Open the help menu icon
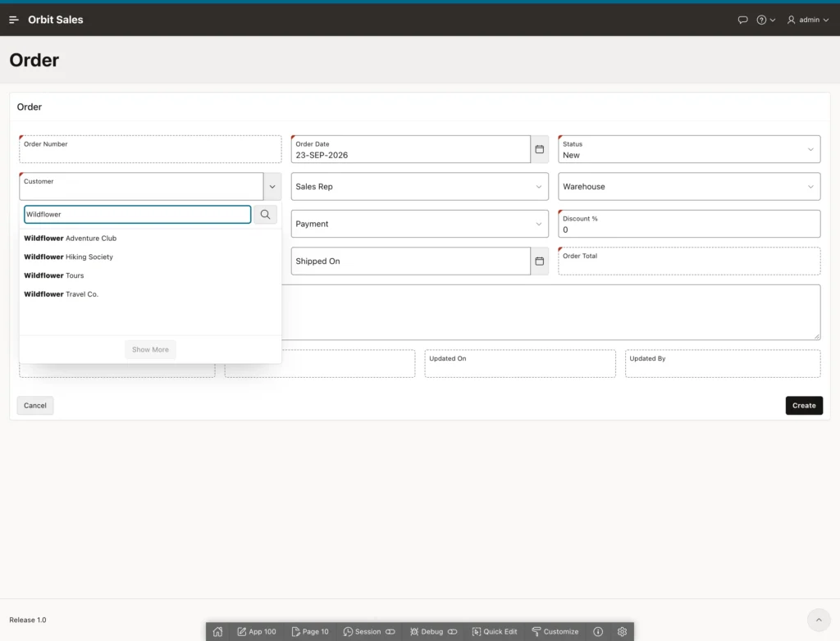 pyautogui.click(x=765, y=20)
